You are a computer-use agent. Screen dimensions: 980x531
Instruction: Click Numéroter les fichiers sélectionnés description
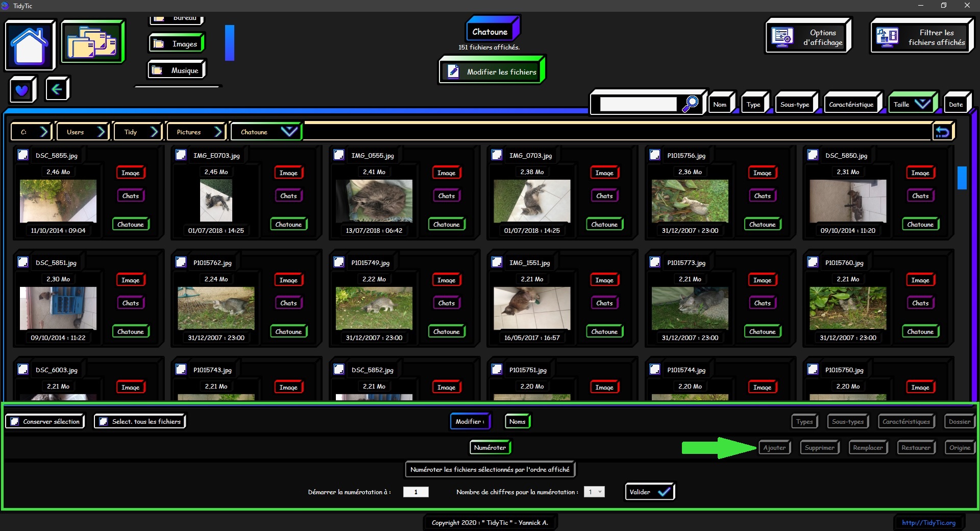(490, 469)
